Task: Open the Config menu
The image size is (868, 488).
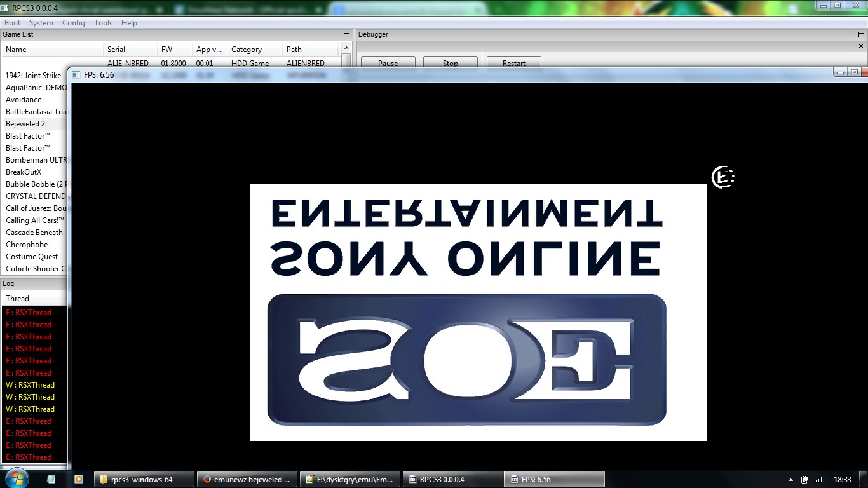Action: coord(73,23)
